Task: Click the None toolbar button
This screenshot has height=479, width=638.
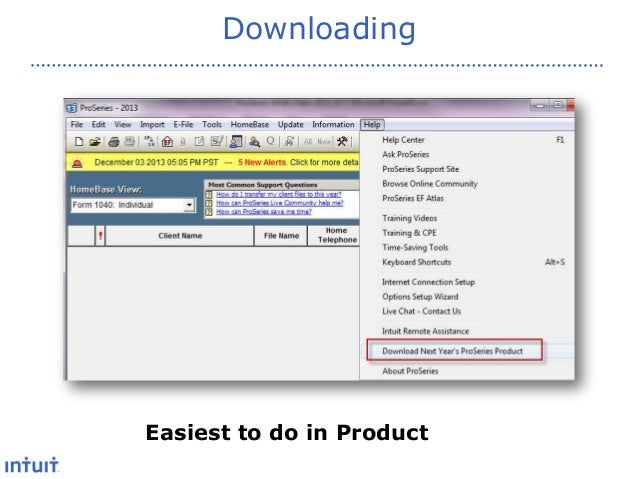Action: 324,141
